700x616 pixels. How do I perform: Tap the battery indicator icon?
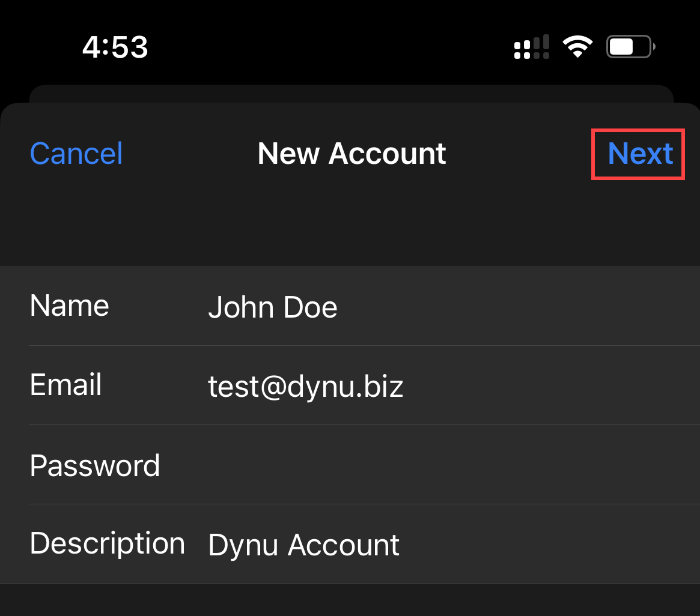[x=630, y=46]
